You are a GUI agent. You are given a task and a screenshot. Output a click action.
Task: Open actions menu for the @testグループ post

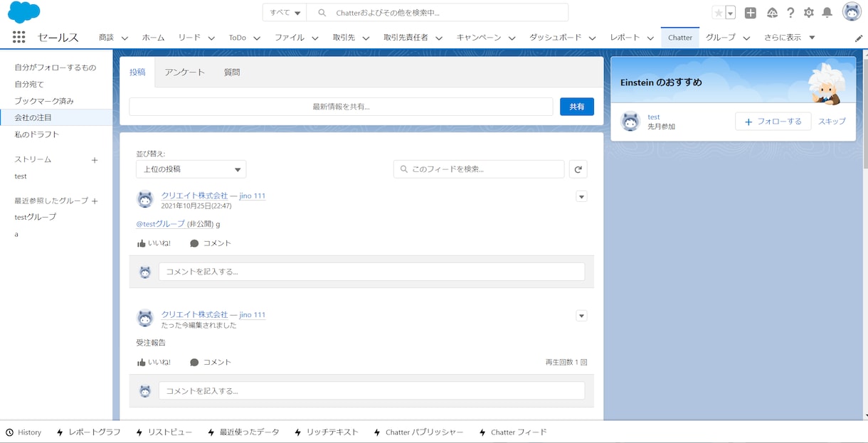(581, 197)
